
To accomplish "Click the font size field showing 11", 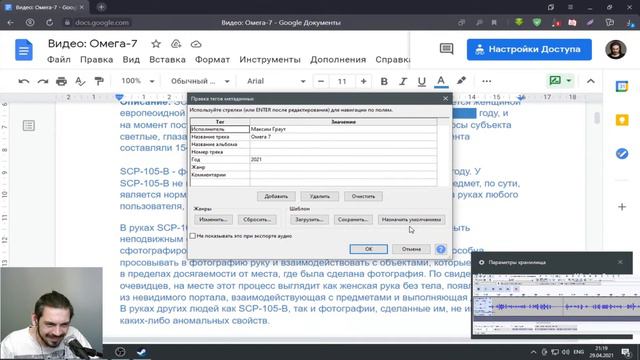I will click(x=342, y=81).
